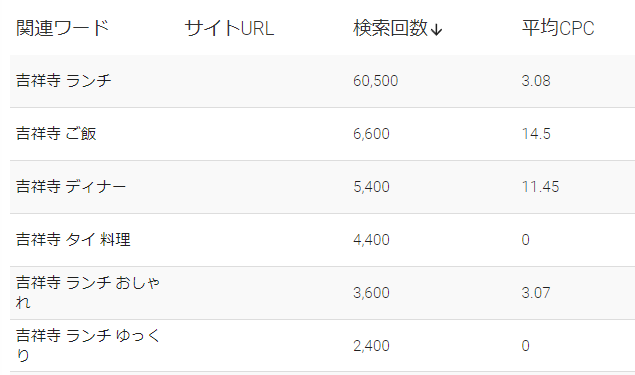The image size is (635, 375).
Task: Click the 4,400 search count value
Action: point(371,240)
